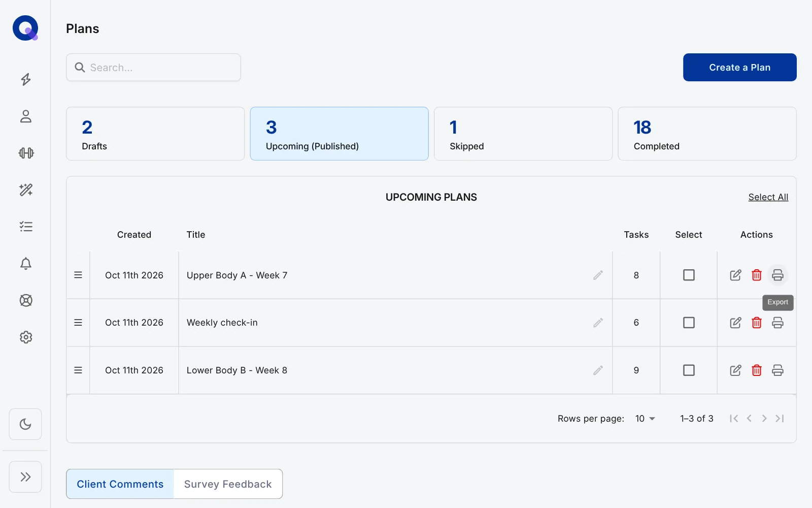
Task: Open the lightning bolt sidebar icon
Action: point(26,79)
